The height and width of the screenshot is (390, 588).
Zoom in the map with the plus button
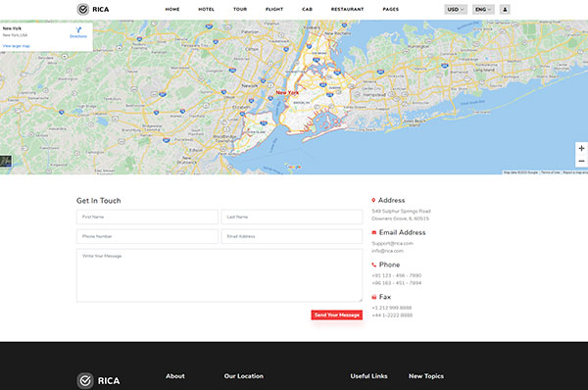581,149
